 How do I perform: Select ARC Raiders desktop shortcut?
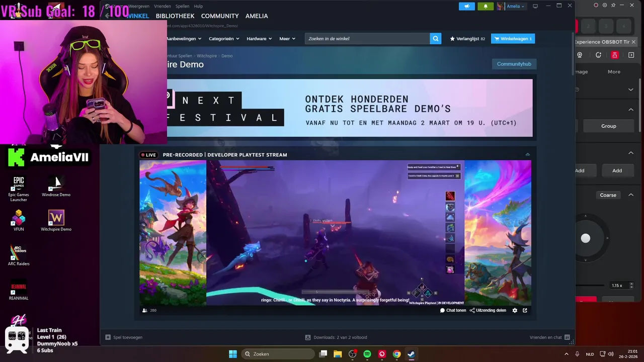[x=19, y=255]
